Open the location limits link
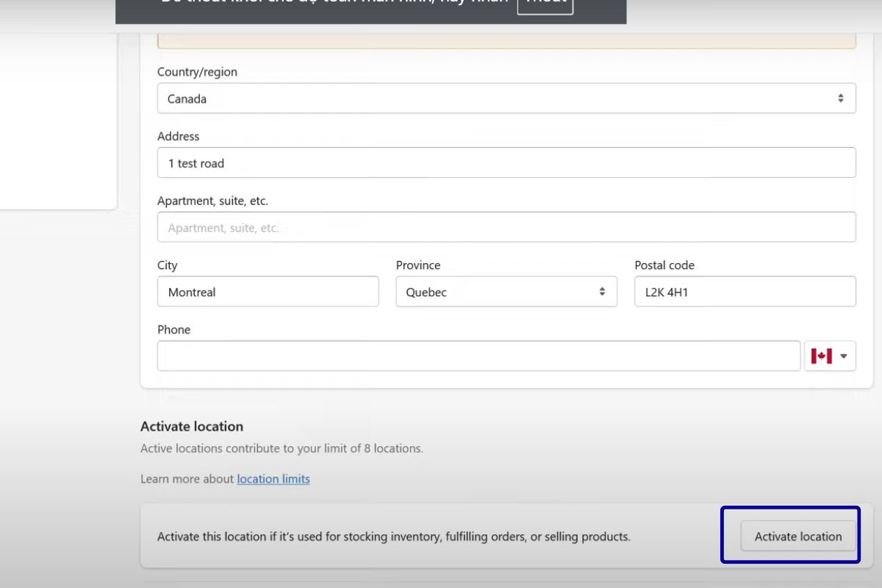Viewport: 882px width, 588px height. point(273,478)
